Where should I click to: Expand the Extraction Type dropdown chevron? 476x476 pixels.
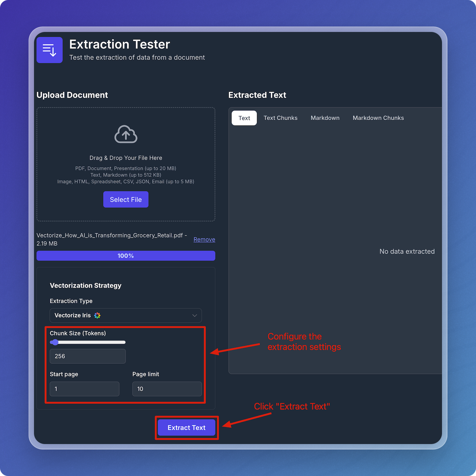(194, 316)
